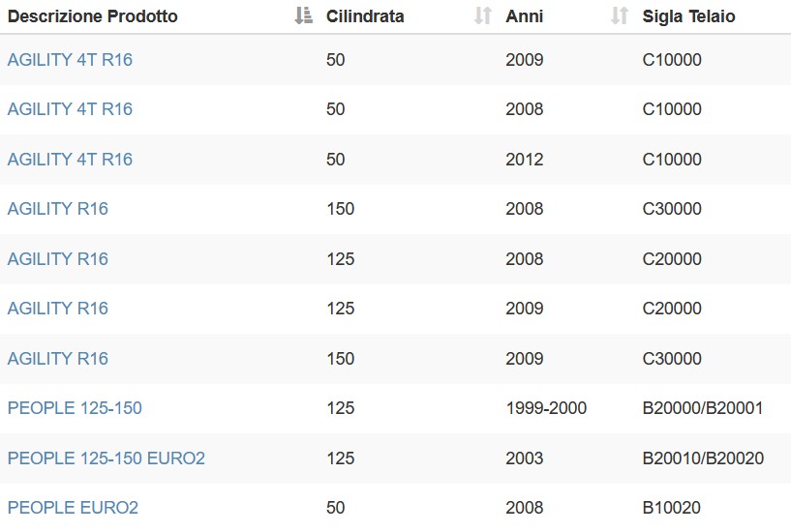Open the PEOPLE 125-150 EURO2 link
This screenshot has height=532, width=791.
pyautogui.click(x=106, y=458)
